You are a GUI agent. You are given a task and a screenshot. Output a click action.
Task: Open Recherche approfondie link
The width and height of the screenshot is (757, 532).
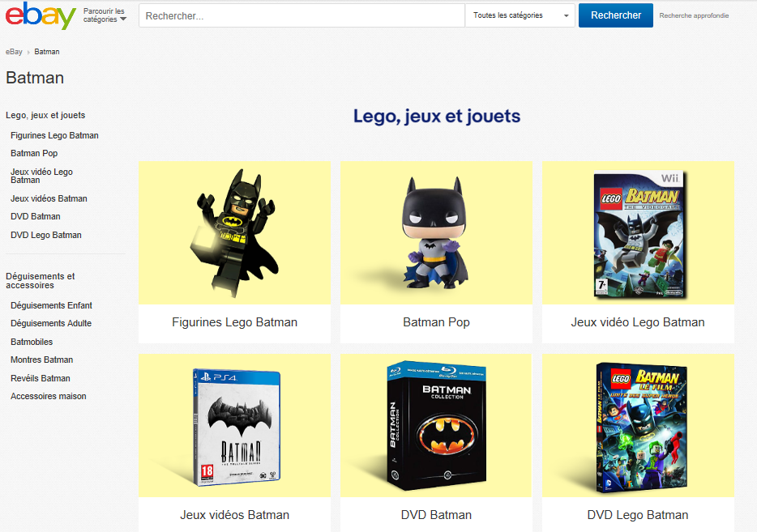click(694, 16)
